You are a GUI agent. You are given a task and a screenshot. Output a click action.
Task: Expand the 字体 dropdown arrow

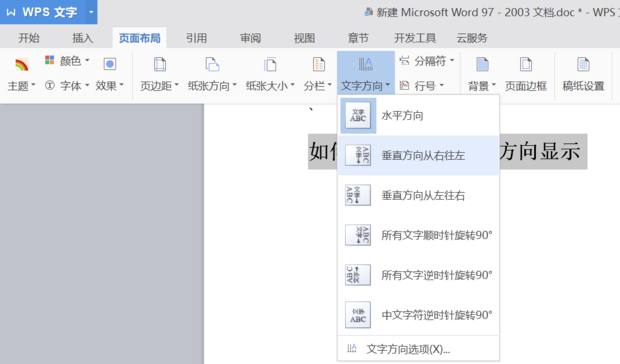(87, 85)
